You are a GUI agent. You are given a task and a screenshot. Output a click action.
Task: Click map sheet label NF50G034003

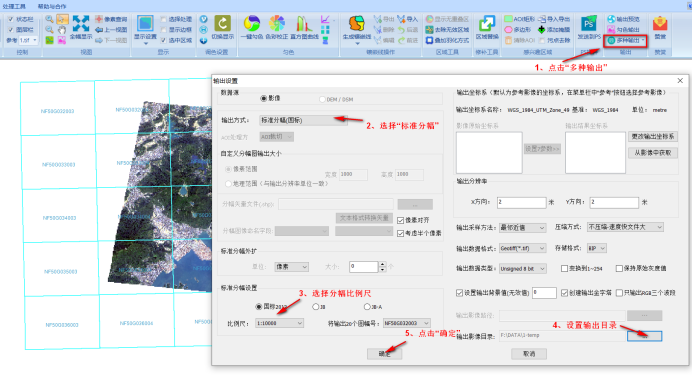60,218
